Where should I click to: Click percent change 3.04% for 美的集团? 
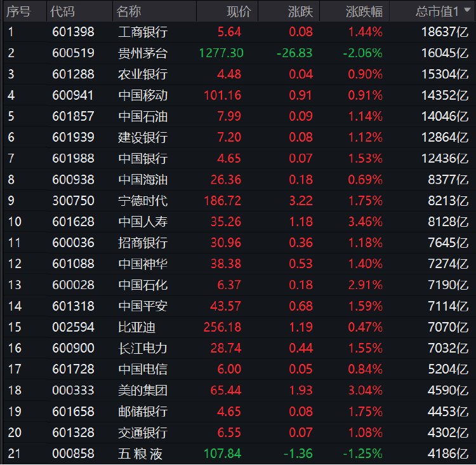tap(365, 391)
